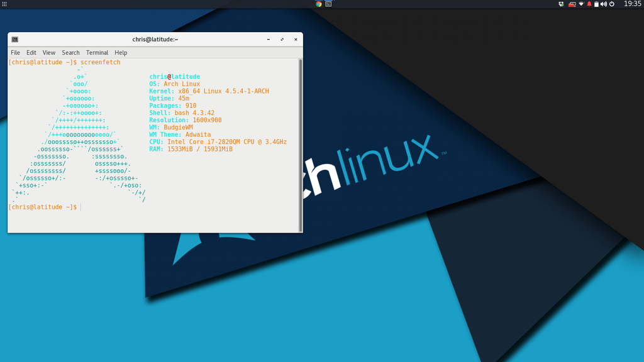
Task: Click the typed "screenfetch" command text
Action: [100, 62]
